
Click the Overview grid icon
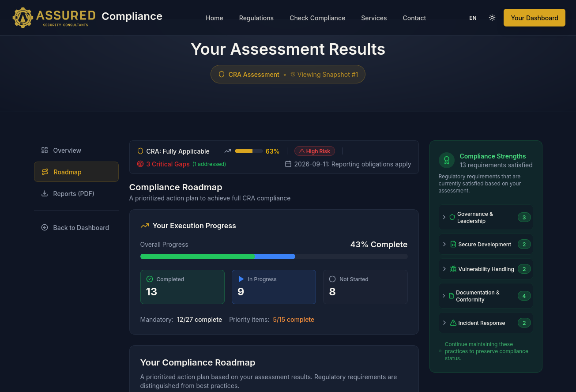click(45, 150)
